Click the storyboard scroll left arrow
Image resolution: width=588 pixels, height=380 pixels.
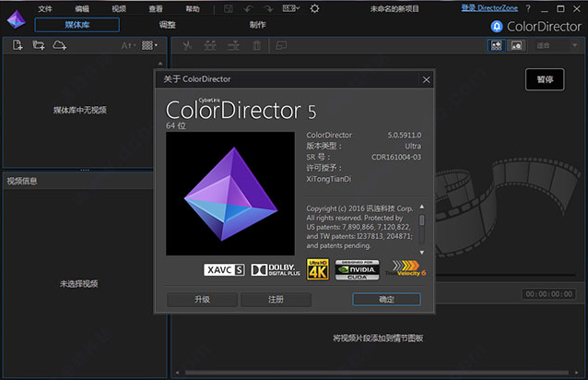coord(177,373)
